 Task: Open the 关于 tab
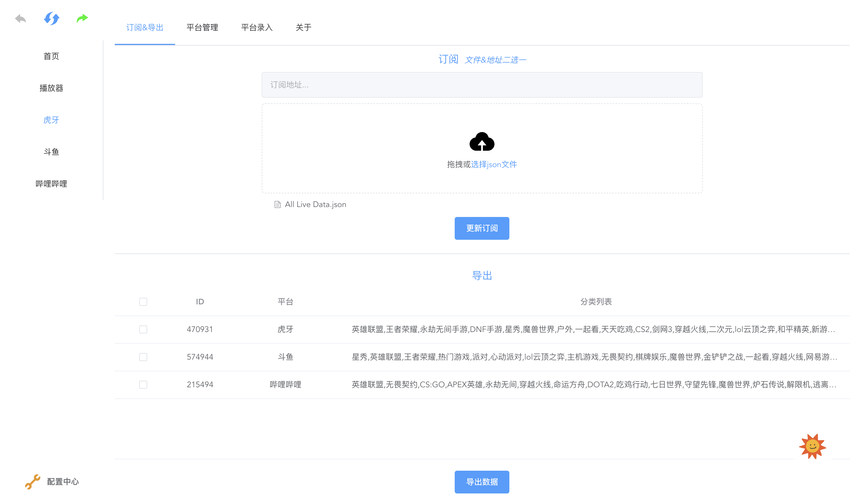tap(304, 27)
